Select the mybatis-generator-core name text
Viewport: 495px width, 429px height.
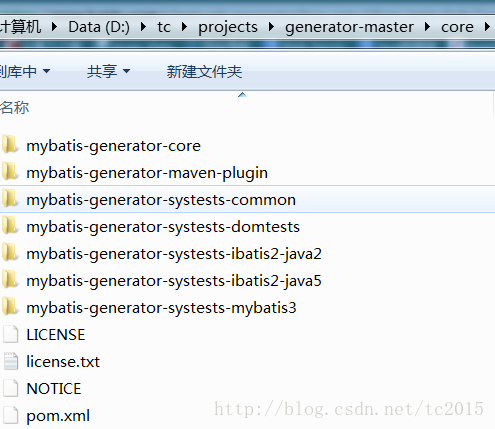click(x=113, y=146)
